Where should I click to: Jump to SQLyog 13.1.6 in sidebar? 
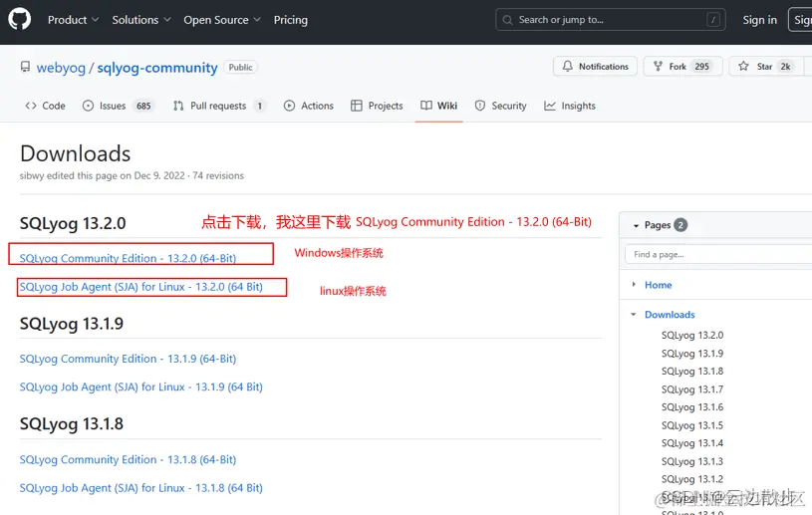(692, 407)
